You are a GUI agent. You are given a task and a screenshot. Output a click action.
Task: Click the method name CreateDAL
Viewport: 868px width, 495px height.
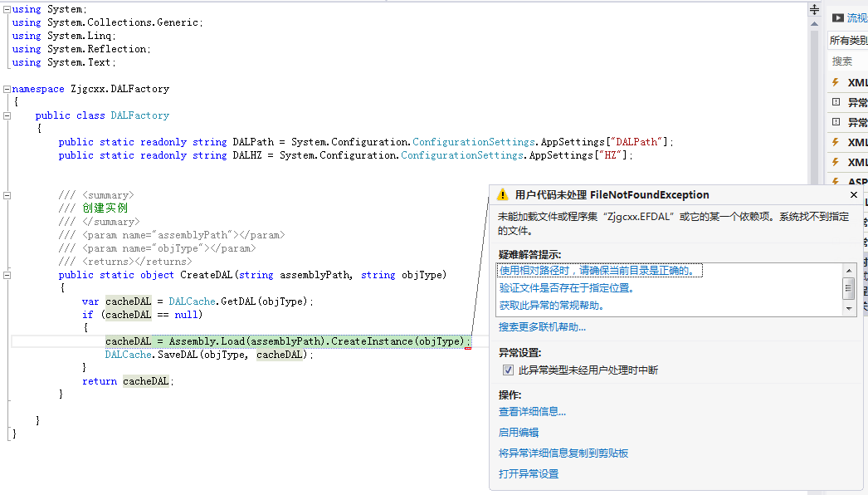207,275
